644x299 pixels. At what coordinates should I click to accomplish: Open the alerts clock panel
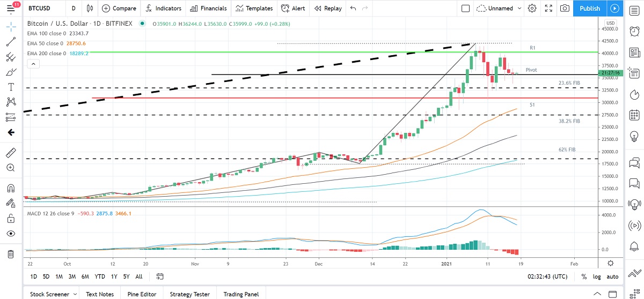[634, 31]
